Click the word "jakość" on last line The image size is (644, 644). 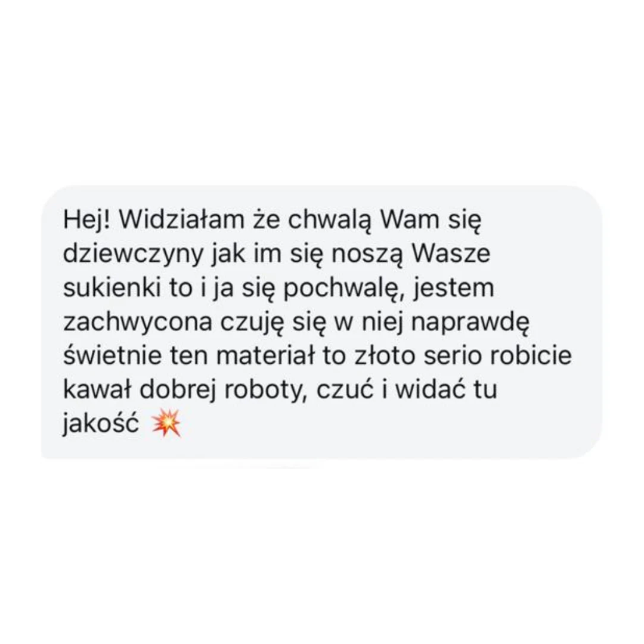(x=101, y=424)
